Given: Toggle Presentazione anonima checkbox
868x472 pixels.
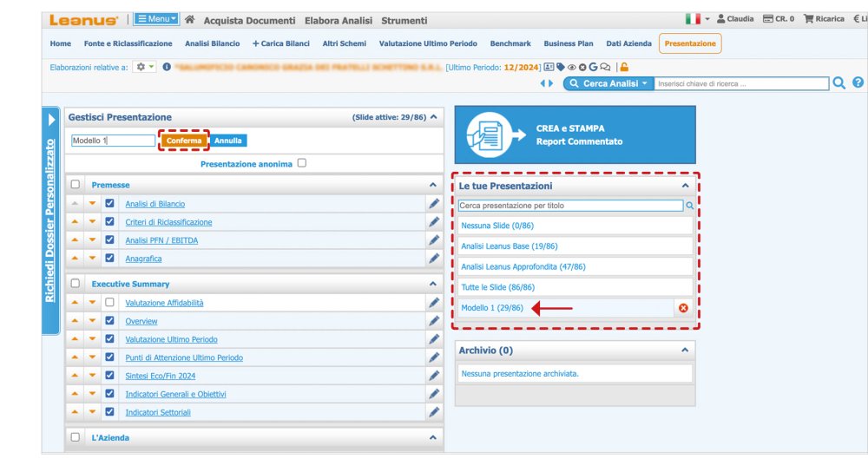Looking at the screenshot, I should click(x=302, y=163).
